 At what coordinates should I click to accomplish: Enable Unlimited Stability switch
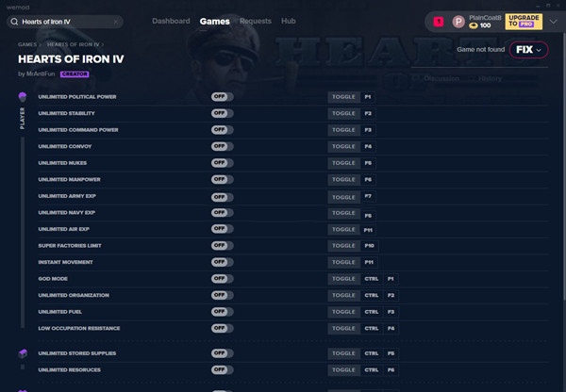tap(222, 113)
